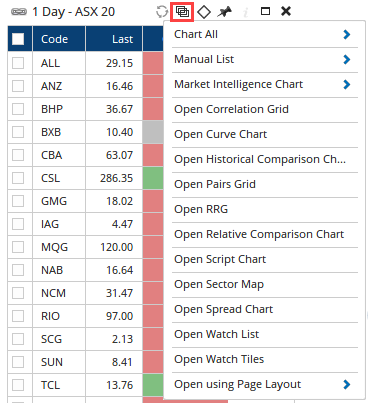Tick the checkbox for BHP

click(18, 109)
